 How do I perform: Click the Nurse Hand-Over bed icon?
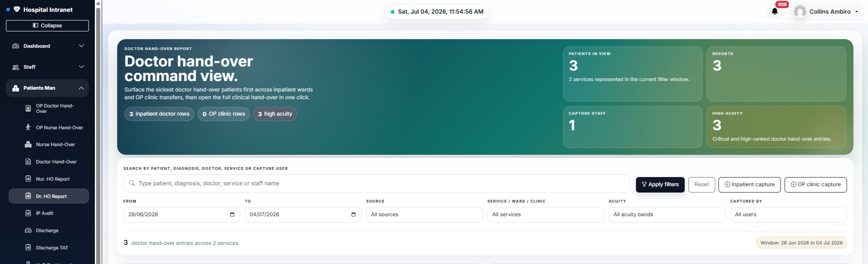point(28,144)
